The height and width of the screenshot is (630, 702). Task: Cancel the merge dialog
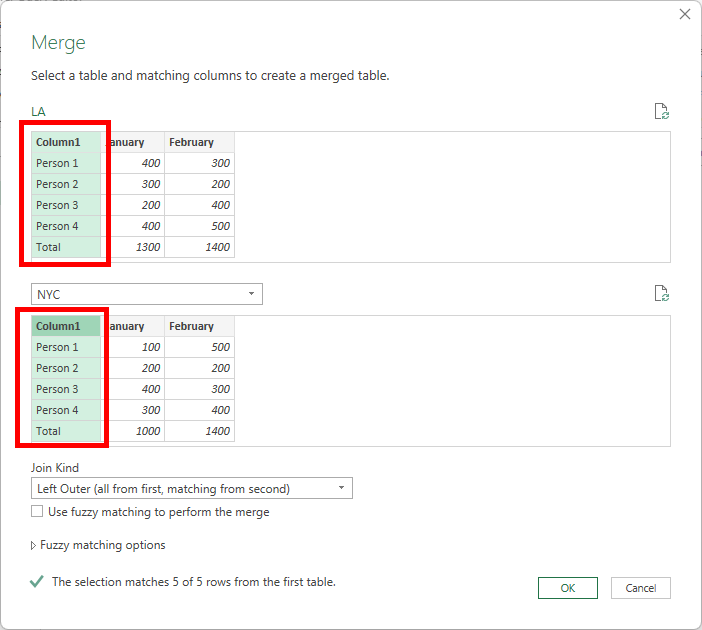tap(640, 588)
